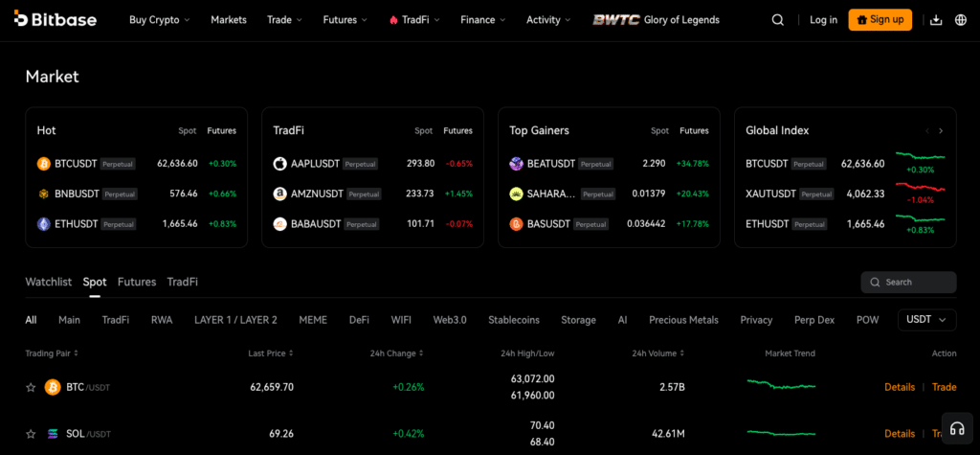Click the TradFi flame icon in the nav bar
Screen dimensions: 980x455
click(x=393, y=20)
